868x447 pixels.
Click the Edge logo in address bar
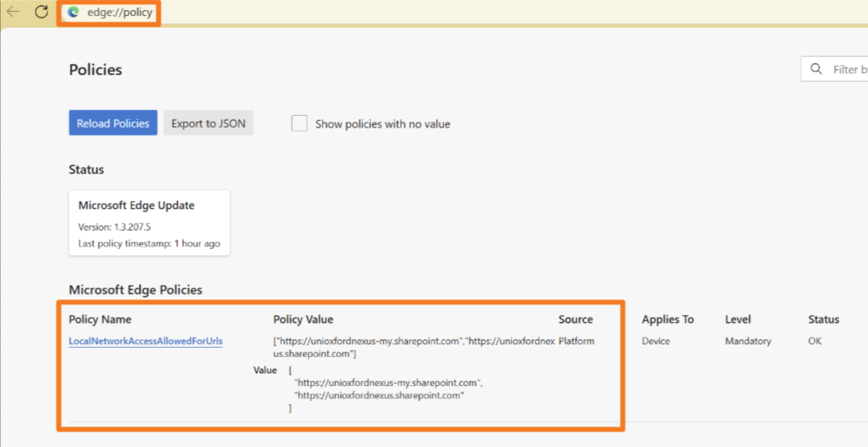click(74, 12)
